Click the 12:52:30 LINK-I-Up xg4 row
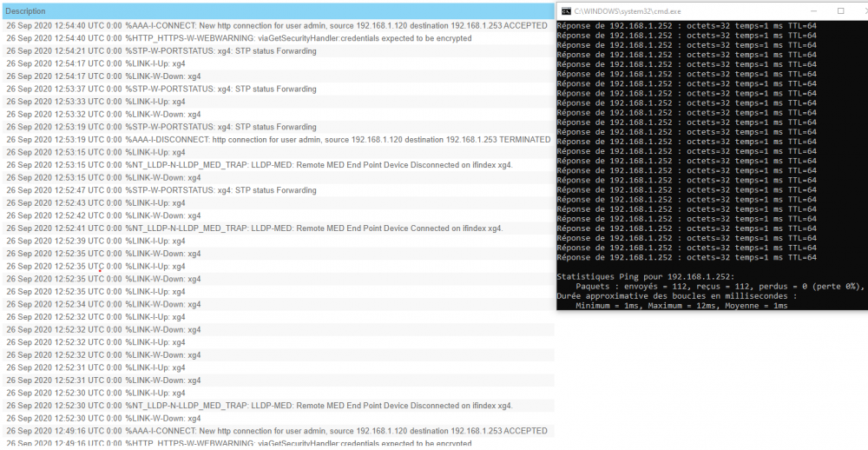Image resolution: width=868 pixels, height=450 pixels. (x=278, y=393)
